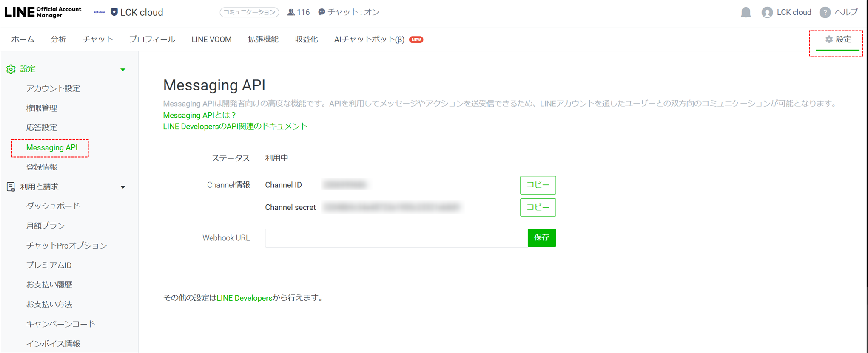The height and width of the screenshot is (353, 868).
Task: Collapse the 設定 sidebar section arrow
Action: 123,69
